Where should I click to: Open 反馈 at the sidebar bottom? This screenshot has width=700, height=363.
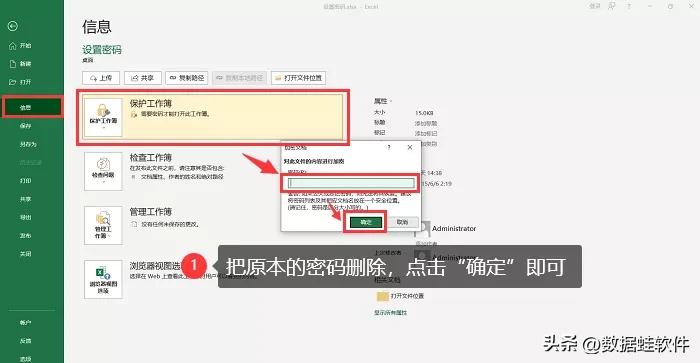coord(25,341)
